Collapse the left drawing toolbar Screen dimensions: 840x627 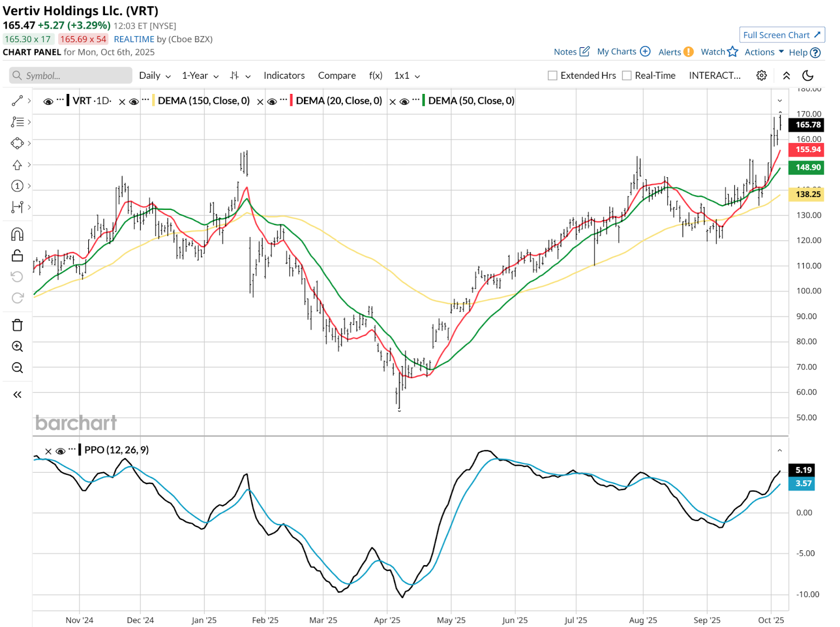(17, 395)
